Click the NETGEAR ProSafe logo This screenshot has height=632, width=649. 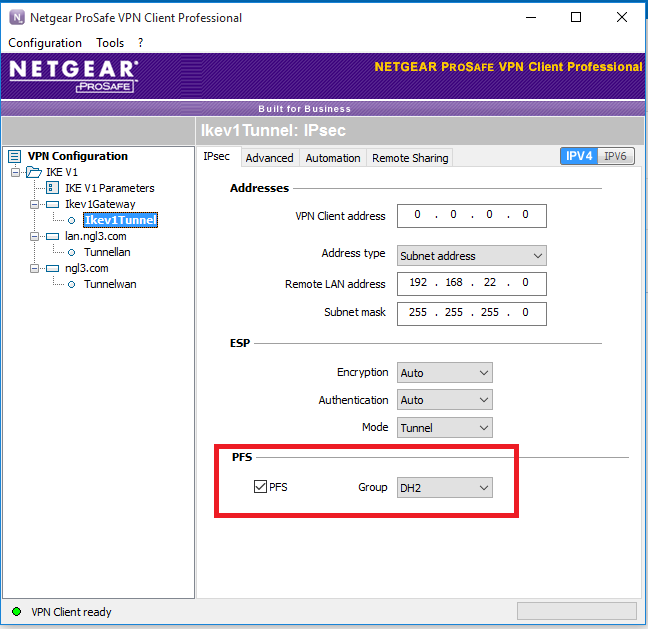coord(74,76)
